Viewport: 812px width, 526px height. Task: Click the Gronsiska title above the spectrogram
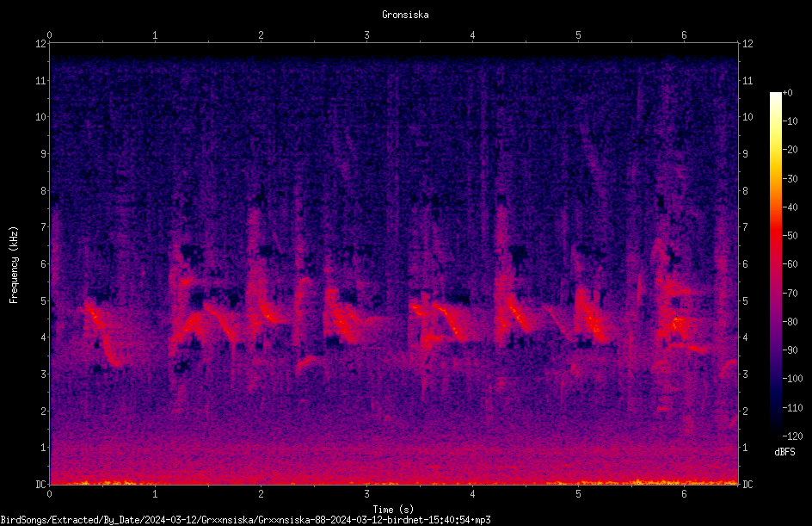405,15
